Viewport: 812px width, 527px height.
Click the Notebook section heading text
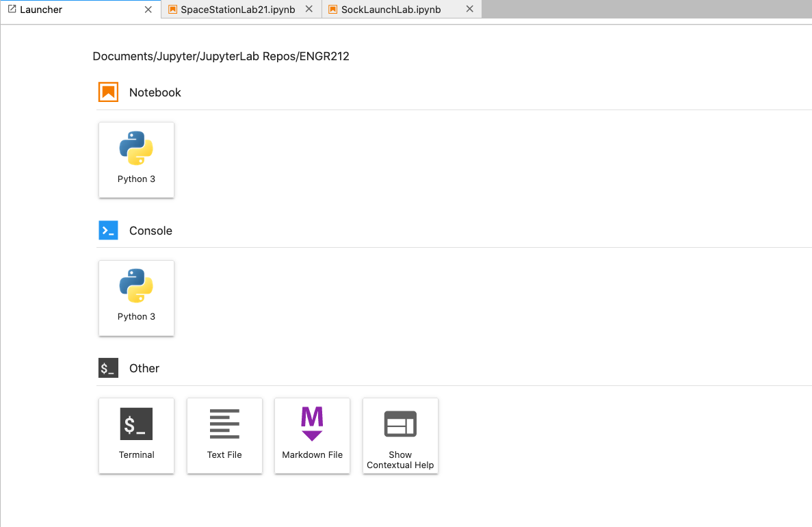(x=155, y=92)
